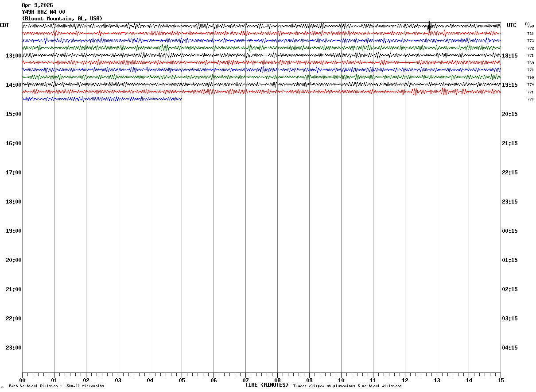Viewport: 536px width, 392px height.
Task: Click minute tick label 03 on axis
Action: (118, 380)
